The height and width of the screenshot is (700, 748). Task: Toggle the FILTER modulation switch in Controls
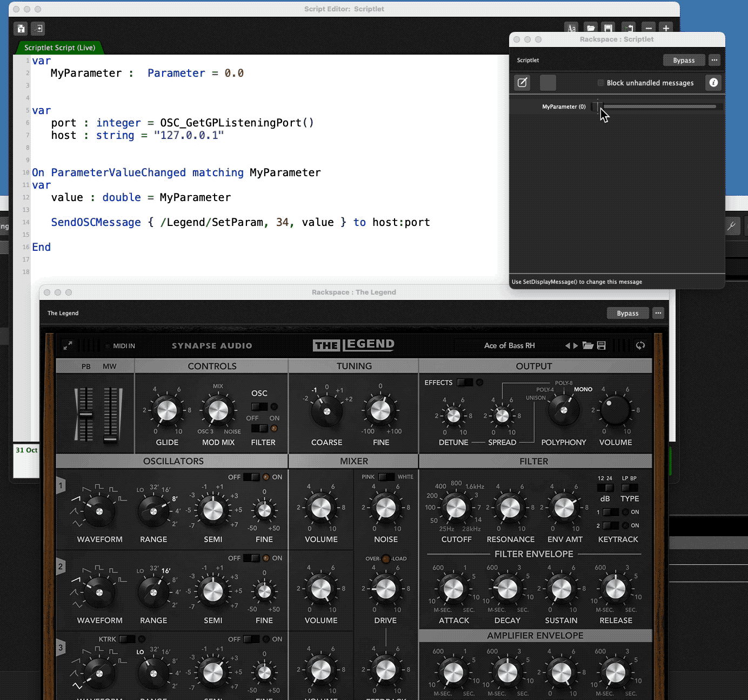point(259,428)
